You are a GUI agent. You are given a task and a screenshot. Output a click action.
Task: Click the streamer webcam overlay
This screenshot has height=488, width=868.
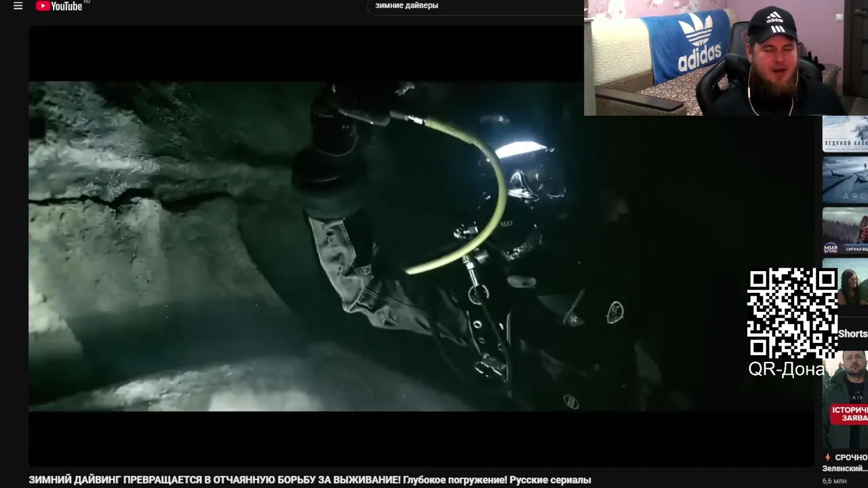click(x=726, y=58)
